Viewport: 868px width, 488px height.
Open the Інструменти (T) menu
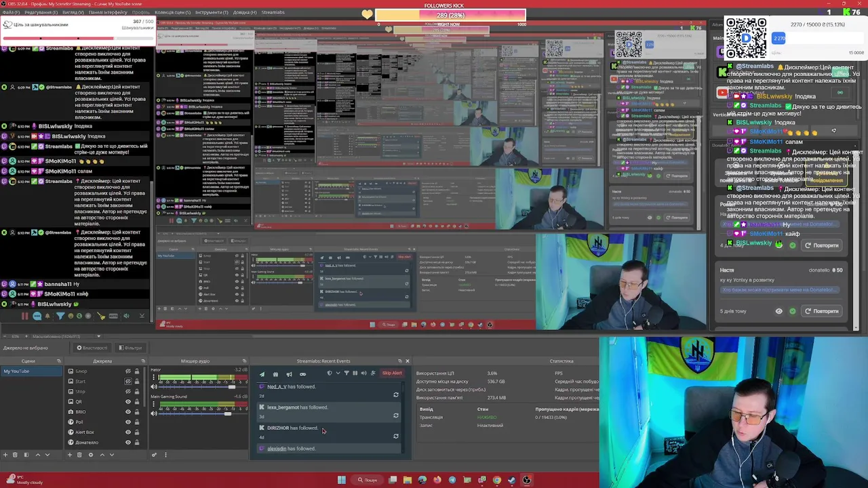(x=212, y=12)
